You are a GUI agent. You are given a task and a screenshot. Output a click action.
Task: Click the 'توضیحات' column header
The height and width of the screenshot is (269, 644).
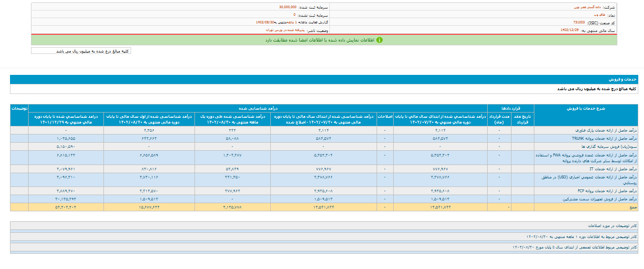pos(19,108)
